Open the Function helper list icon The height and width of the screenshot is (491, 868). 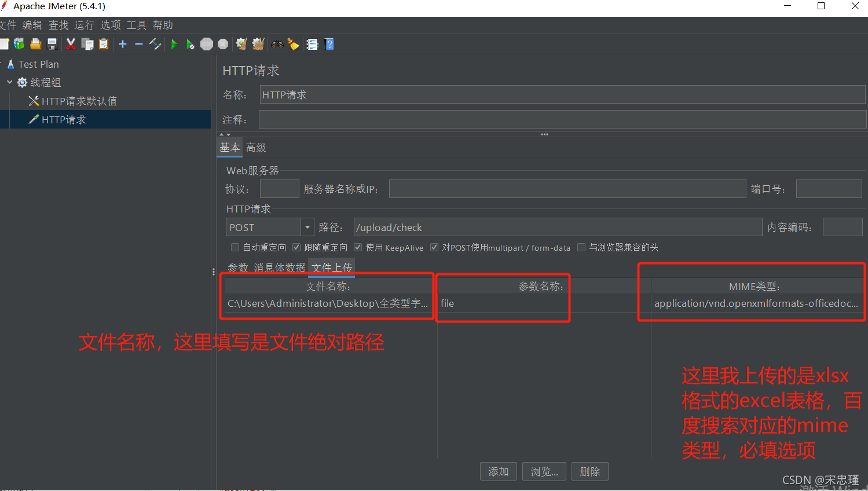pos(313,44)
